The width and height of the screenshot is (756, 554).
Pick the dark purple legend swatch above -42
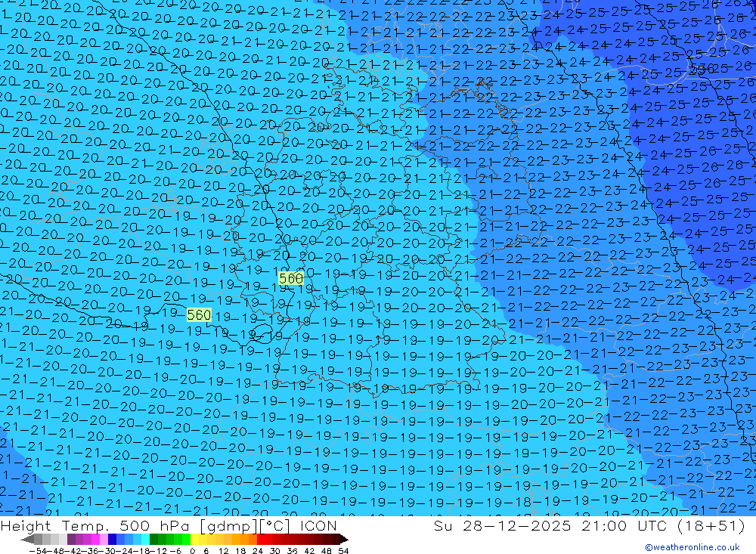[71, 539]
